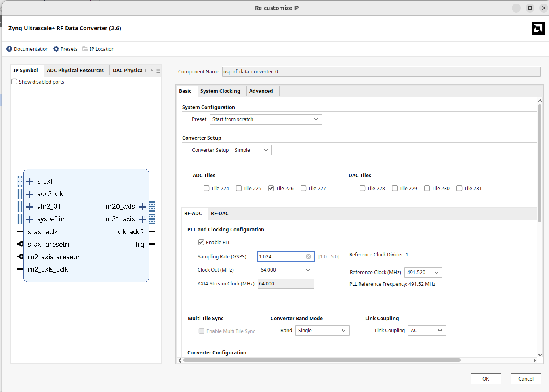Dismiss the dialog with Cancel
Image resolution: width=549 pixels, height=392 pixels.
526,379
